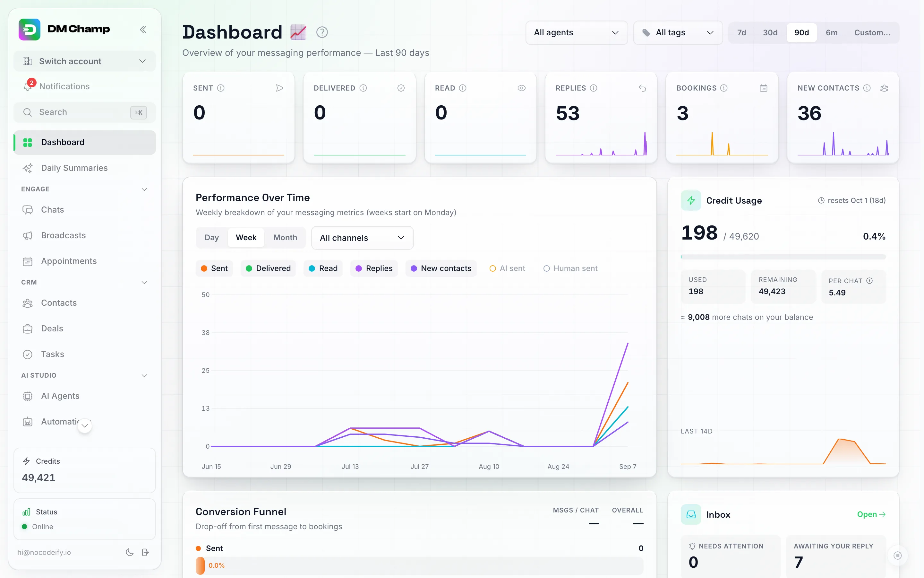Select the 30d time range
This screenshot has width=924, height=578.
tap(770, 32)
